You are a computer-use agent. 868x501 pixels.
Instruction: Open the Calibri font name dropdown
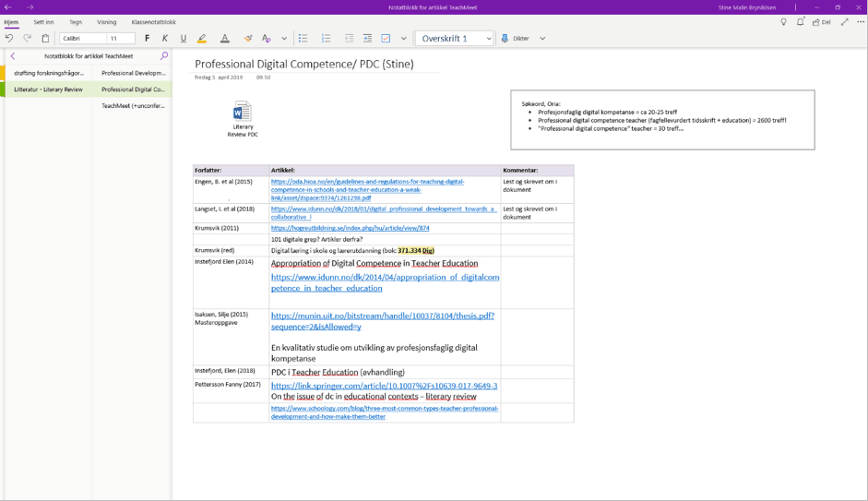(82, 39)
